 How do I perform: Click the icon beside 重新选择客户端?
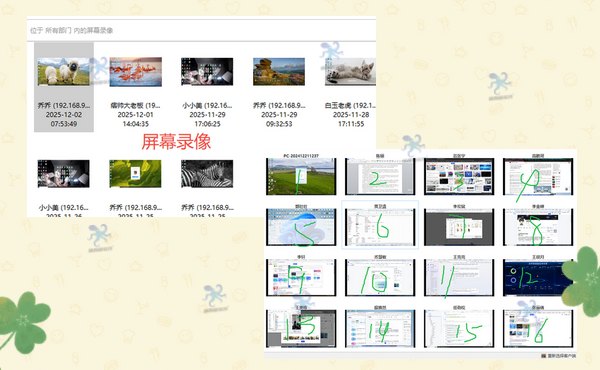[x=543, y=356]
